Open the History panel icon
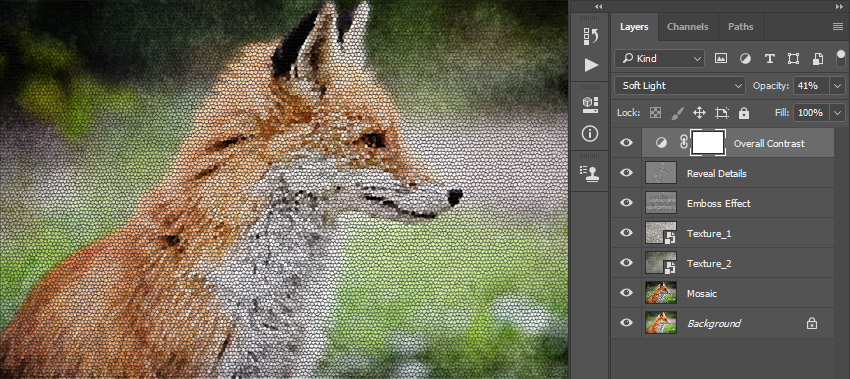This screenshot has height=379, width=850. click(x=591, y=36)
